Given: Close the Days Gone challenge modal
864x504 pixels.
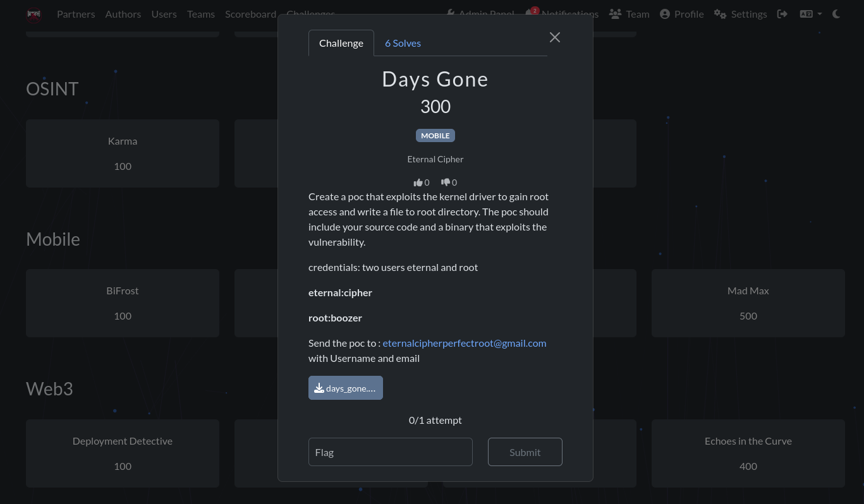Looking at the screenshot, I should tap(555, 37).
